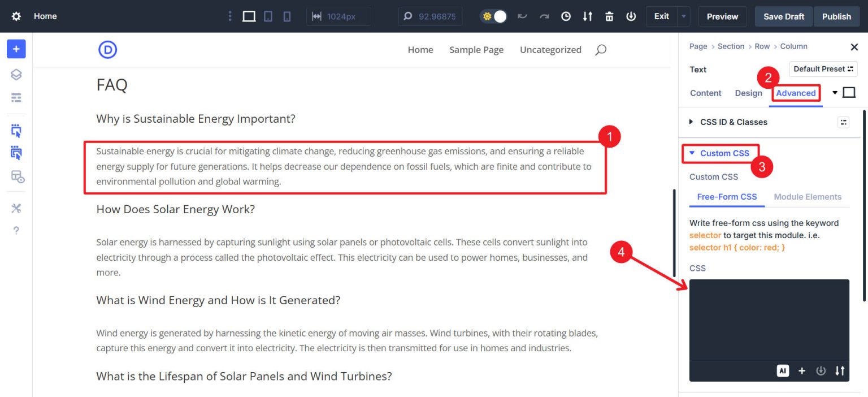Switch to wireframe view in the sidebar
The image size is (868, 397).
point(16,98)
